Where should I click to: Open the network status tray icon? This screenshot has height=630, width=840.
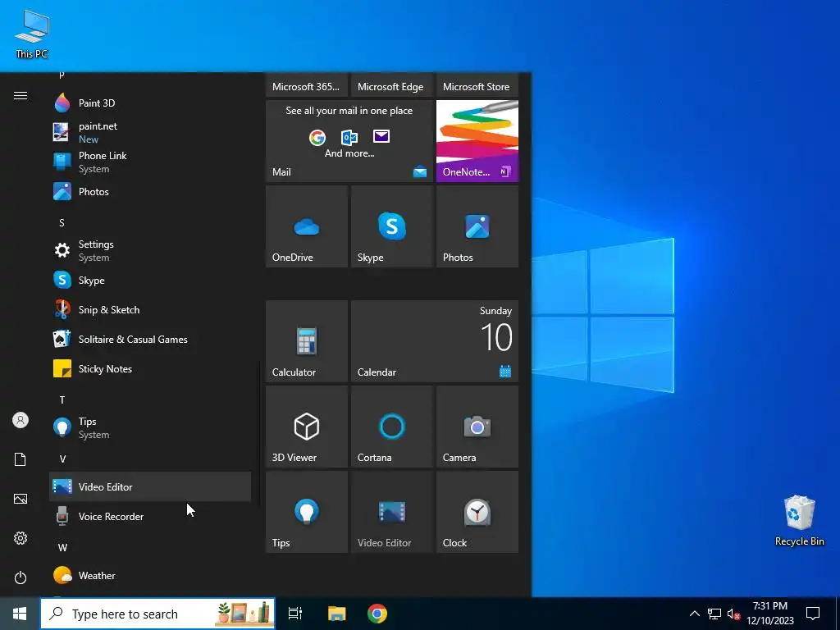[x=714, y=614]
